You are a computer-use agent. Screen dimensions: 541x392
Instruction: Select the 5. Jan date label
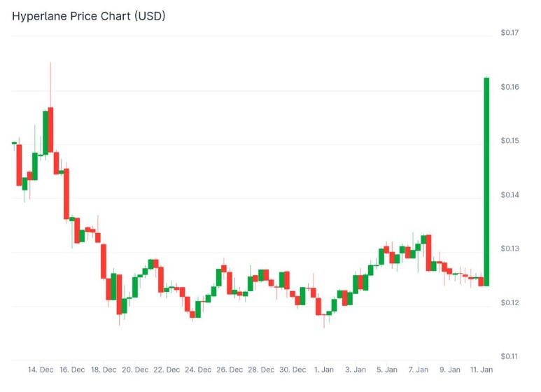[387, 370]
